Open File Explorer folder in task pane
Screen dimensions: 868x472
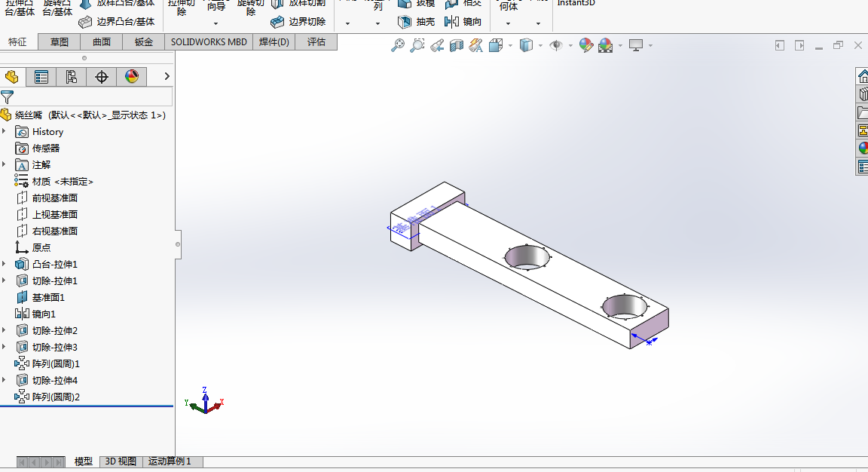point(863,112)
